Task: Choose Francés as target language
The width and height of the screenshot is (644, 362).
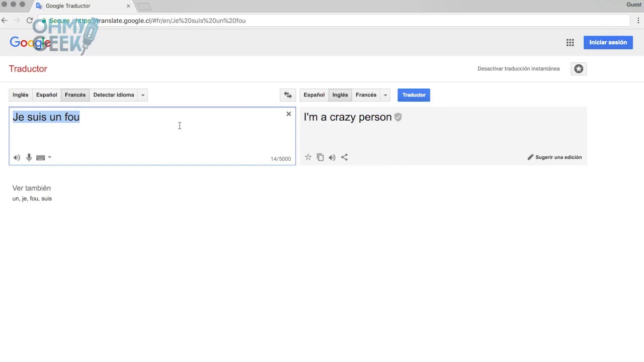Action: 366,95
